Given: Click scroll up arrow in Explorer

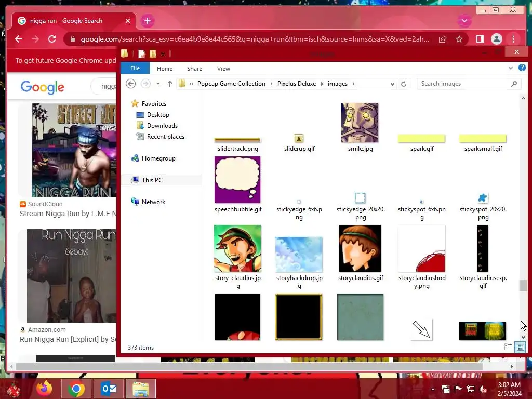Looking at the screenshot, I should [x=524, y=98].
